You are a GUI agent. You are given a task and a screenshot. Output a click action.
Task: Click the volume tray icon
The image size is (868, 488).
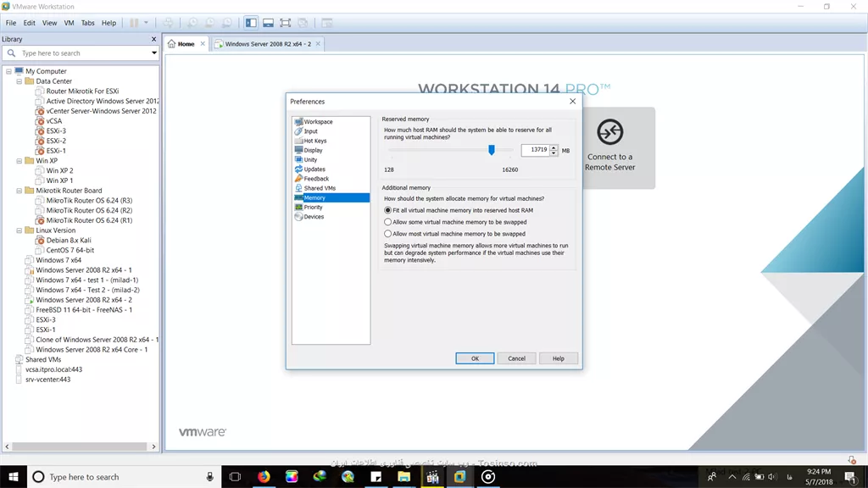click(772, 477)
